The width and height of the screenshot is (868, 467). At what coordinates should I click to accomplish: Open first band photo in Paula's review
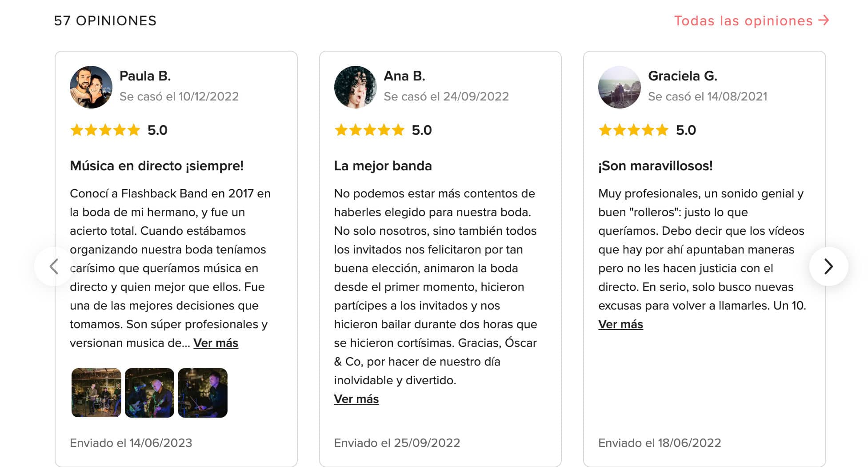(96, 393)
